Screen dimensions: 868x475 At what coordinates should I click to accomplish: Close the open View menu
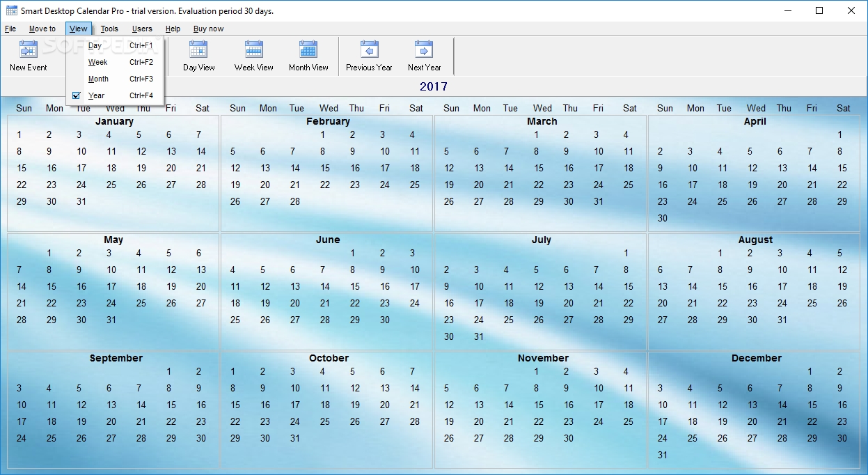(79, 29)
